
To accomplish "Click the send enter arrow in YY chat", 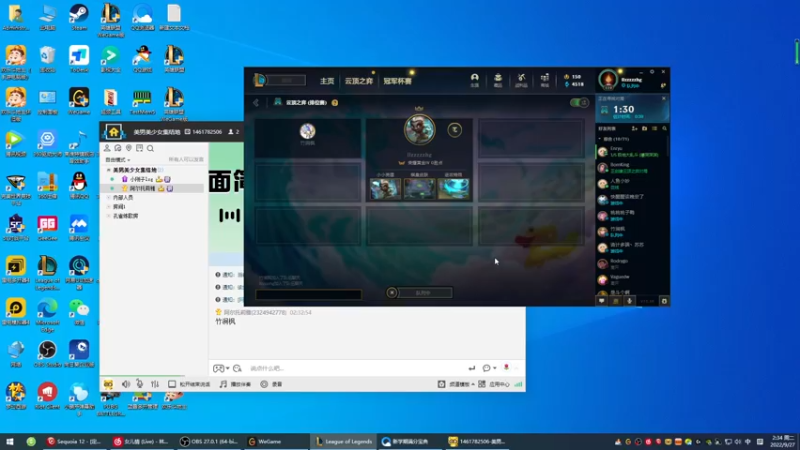I will [x=472, y=368].
